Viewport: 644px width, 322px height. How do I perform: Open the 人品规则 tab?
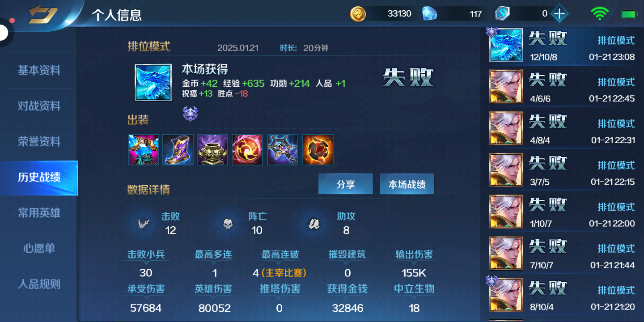pyautogui.click(x=39, y=284)
